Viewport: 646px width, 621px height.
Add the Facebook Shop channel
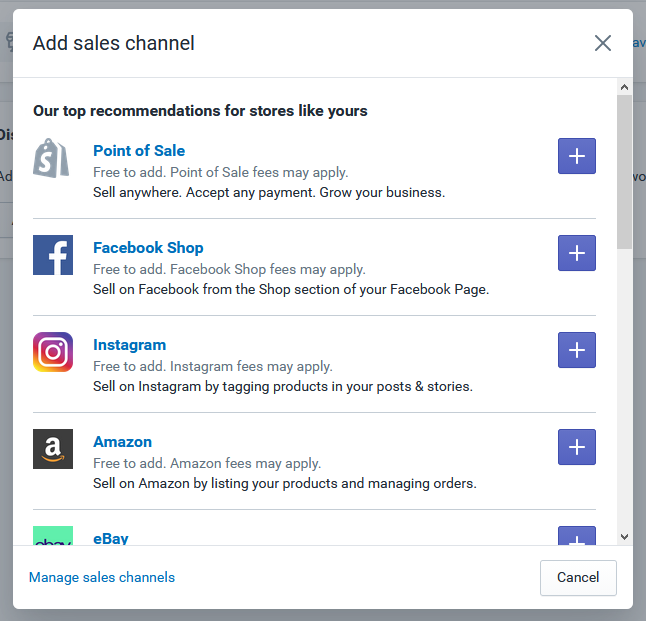click(576, 253)
